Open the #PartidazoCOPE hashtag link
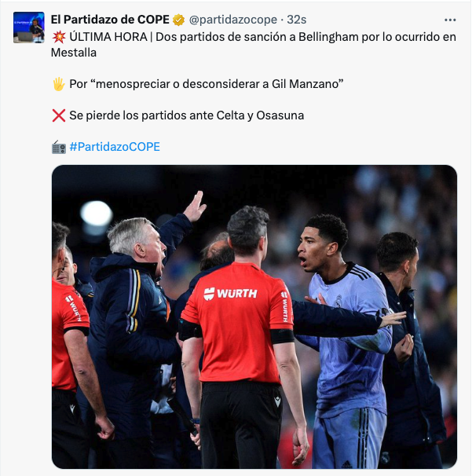This screenshot has height=476, width=472. pos(115,147)
